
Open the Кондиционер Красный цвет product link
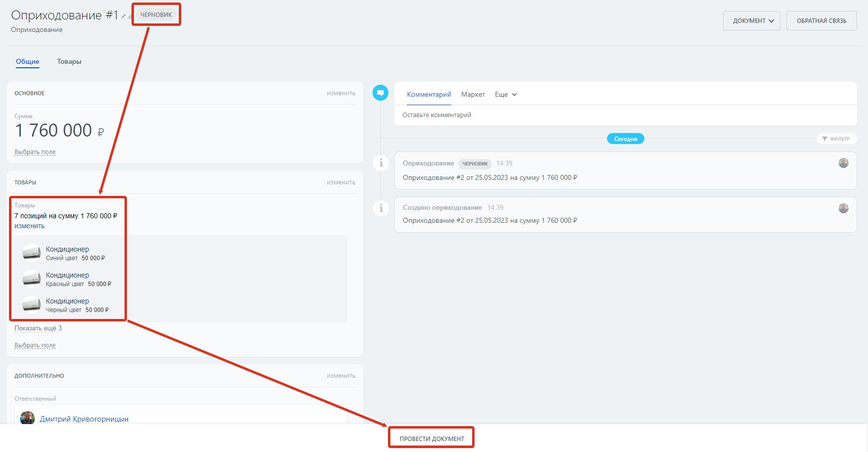tap(67, 275)
